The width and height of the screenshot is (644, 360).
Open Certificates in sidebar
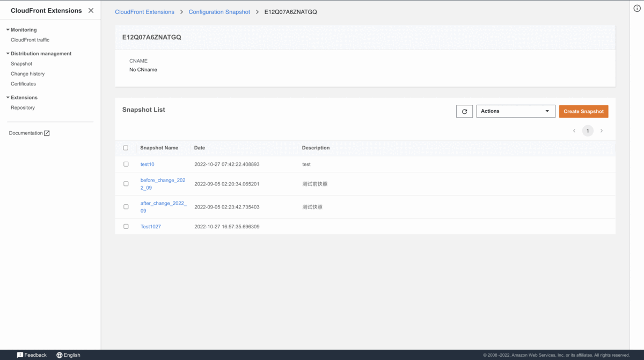click(x=24, y=84)
